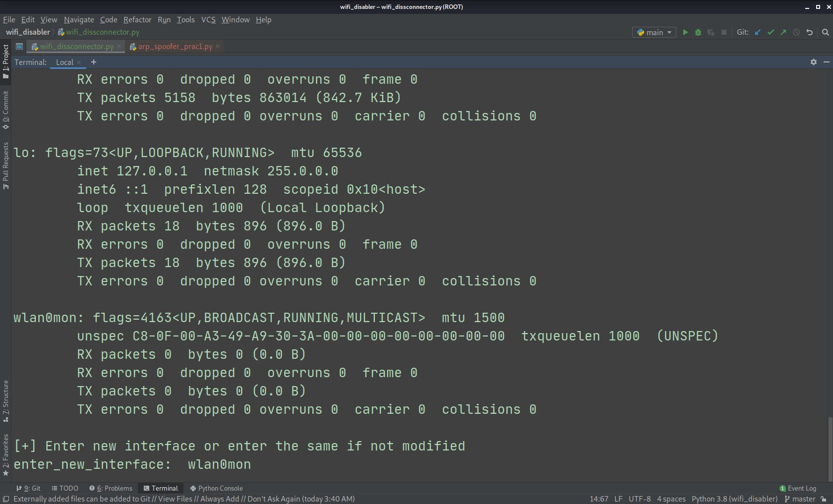Show Git history clock icon
This screenshot has width=833, height=504.
796,32
